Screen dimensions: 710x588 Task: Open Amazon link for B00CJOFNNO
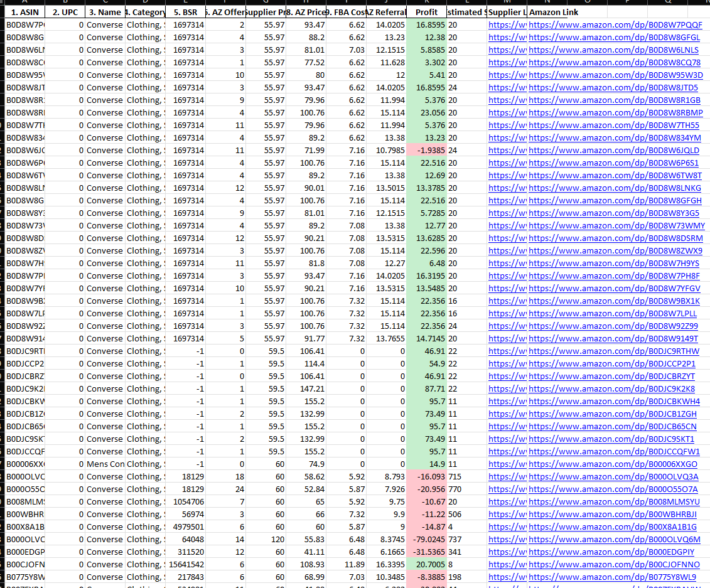coord(615,564)
